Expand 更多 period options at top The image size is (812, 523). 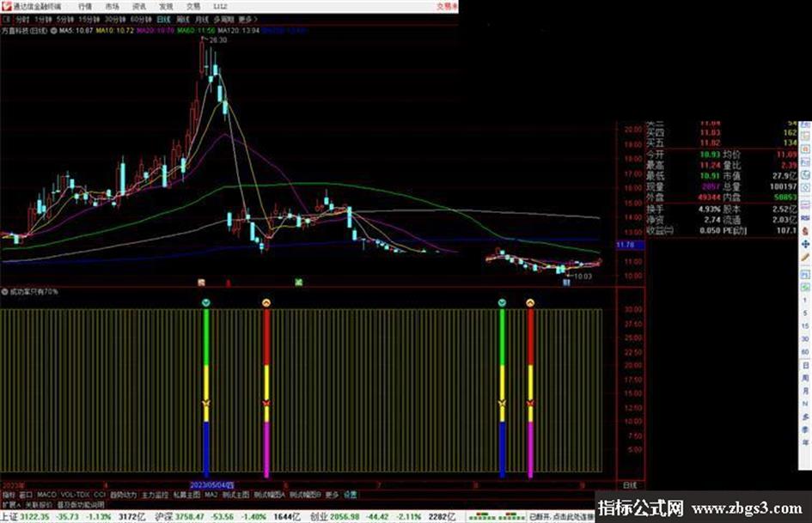(x=247, y=19)
